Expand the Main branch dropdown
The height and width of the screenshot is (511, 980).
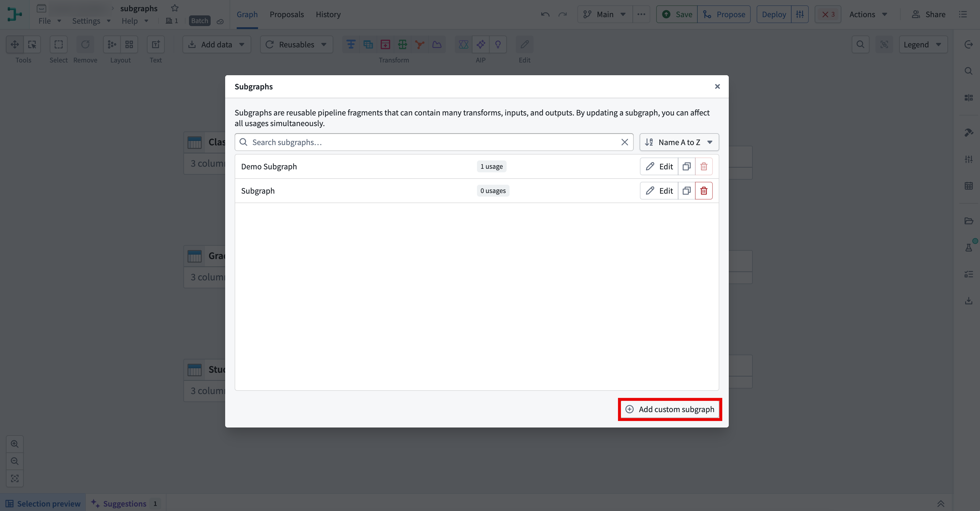[x=605, y=15]
